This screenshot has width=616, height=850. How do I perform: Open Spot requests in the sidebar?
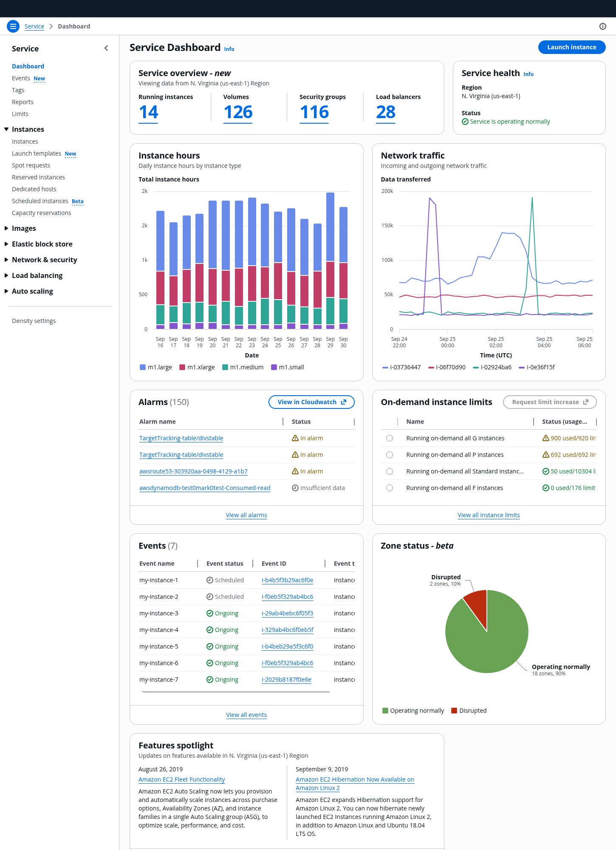pos(31,165)
